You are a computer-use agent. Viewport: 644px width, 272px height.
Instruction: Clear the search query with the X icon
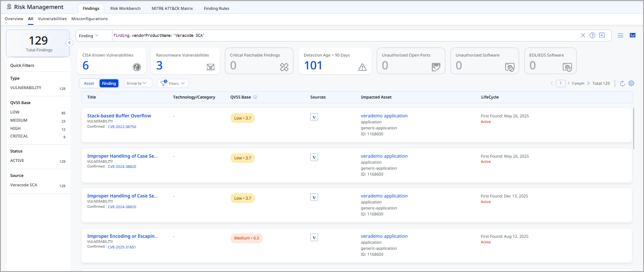[x=583, y=36]
